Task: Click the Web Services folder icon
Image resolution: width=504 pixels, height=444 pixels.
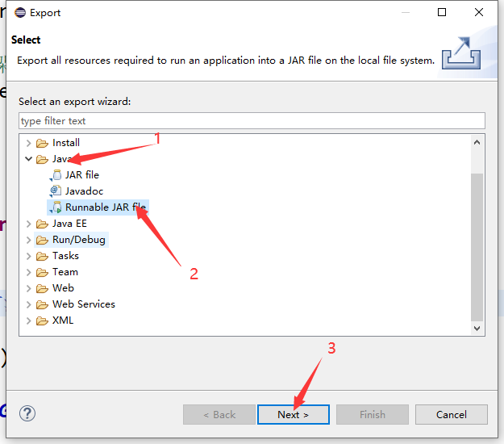Action: pos(43,304)
